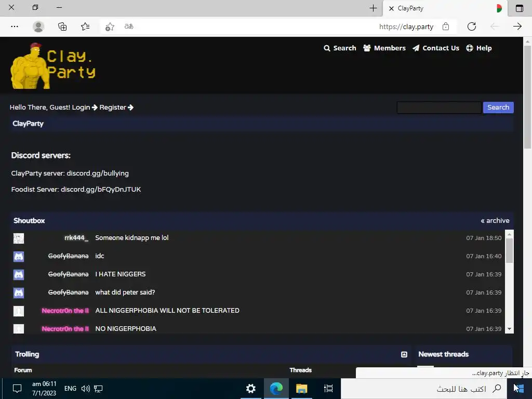Click the Login link
Screen dimensions: 532x399
pyautogui.click(x=85, y=108)
